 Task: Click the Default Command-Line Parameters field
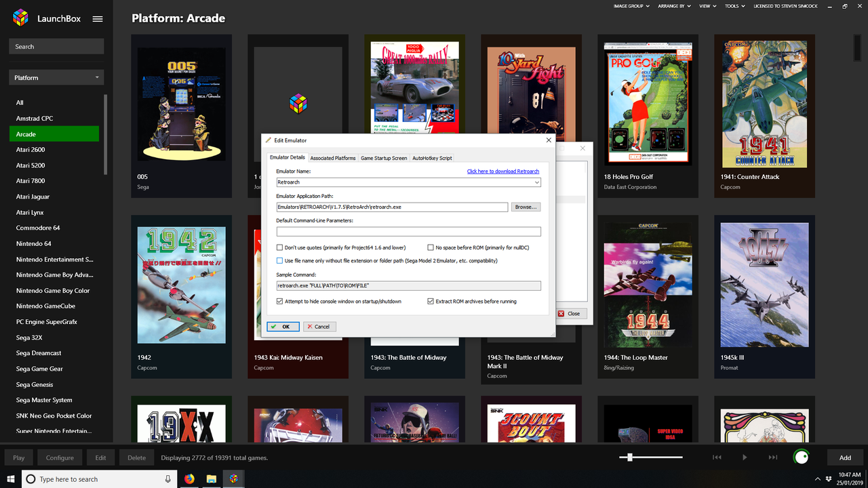(x=408, y=232)
